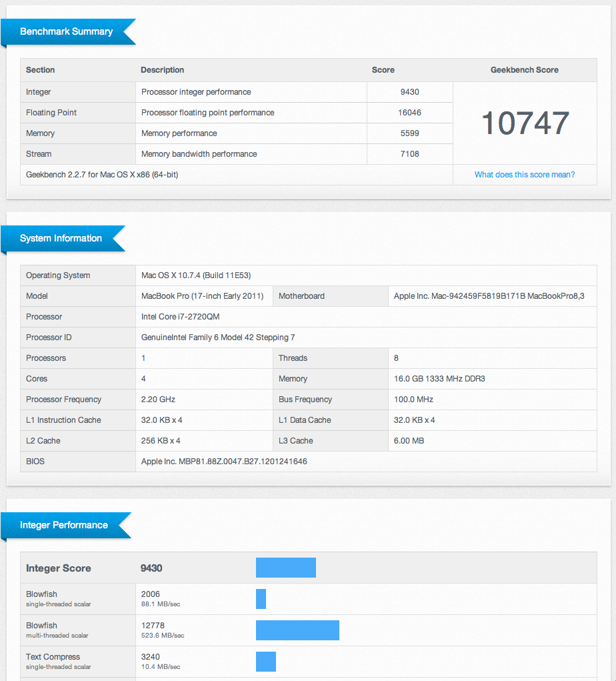Click the Cores label
Viewport: 616px width, 681px height.
[x=37, y=379]
